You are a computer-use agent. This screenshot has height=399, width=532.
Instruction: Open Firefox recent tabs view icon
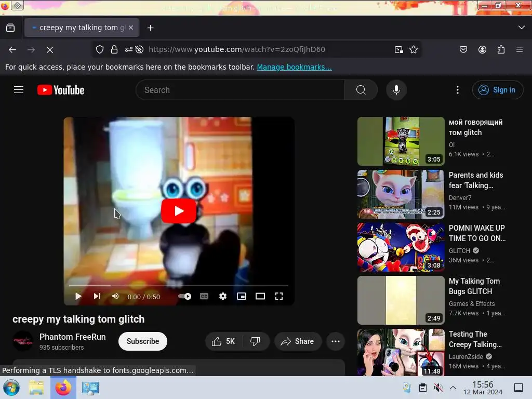(x=10, y=28)
